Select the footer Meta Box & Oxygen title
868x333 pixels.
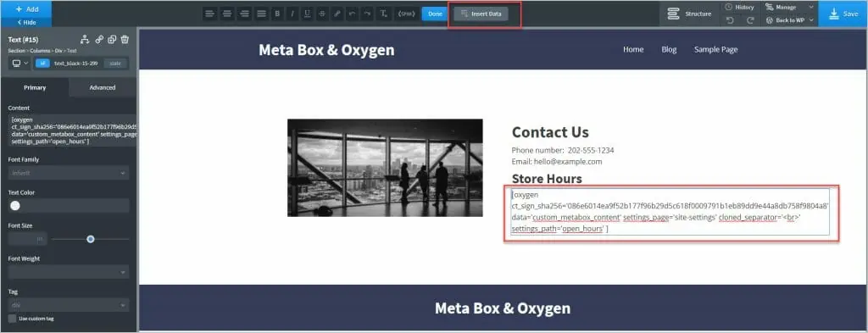(x=502, y=308)
